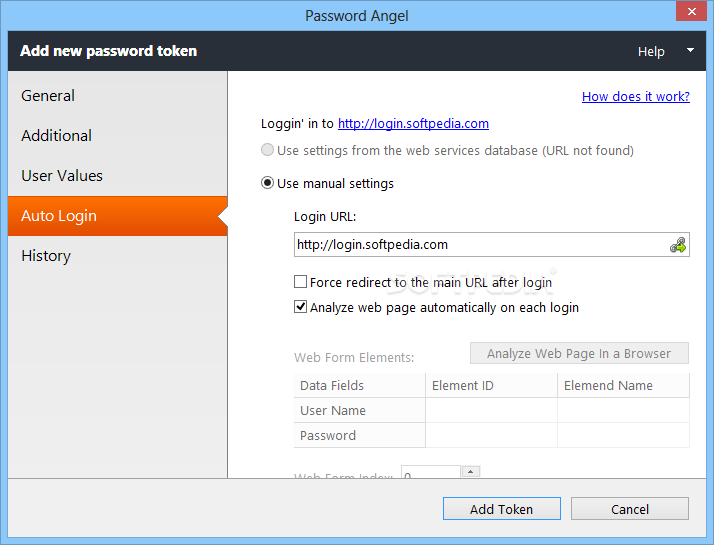The width and height of the screenshot is (714, 545).
Task: Click the link icon in Login URL field
Action: coord(678,245)
